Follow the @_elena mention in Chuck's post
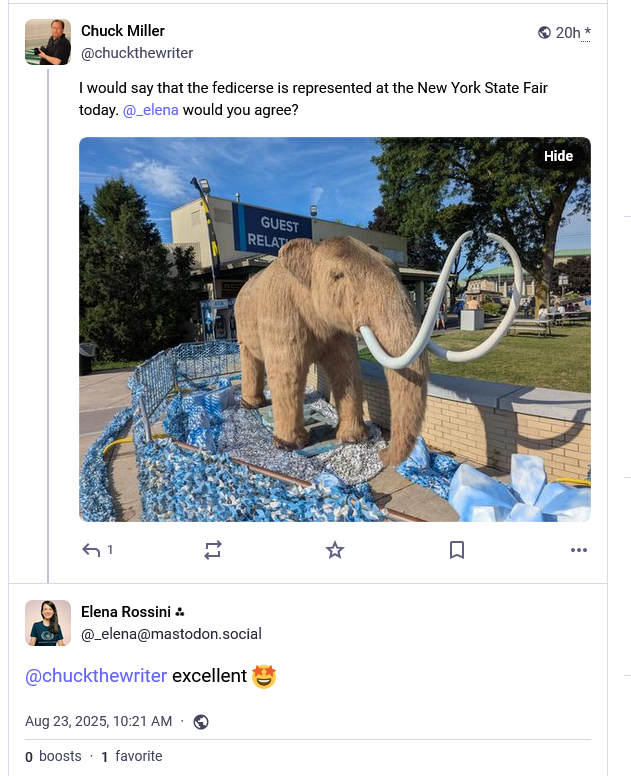Viewport: 631px width, 776px height. [x=150, y=110]
